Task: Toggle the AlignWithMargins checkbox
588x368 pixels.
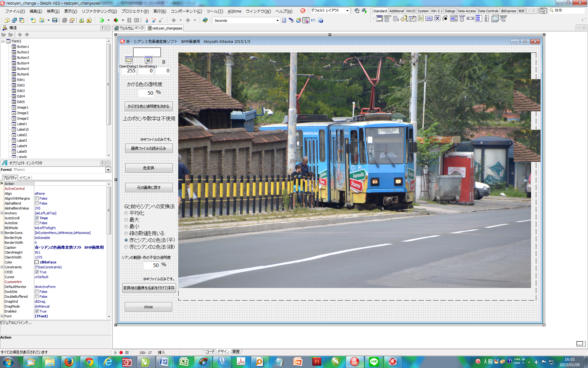Action: [x=37, y=198]
